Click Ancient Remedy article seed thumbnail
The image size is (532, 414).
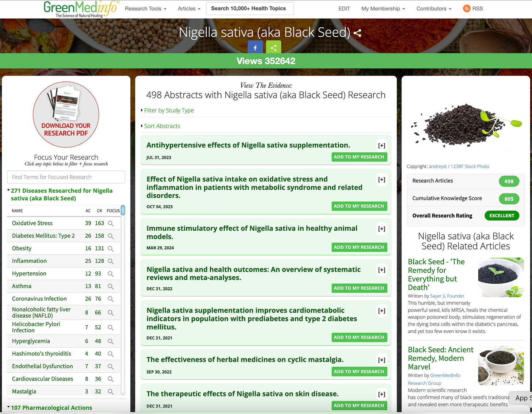[x=501, y=365]
